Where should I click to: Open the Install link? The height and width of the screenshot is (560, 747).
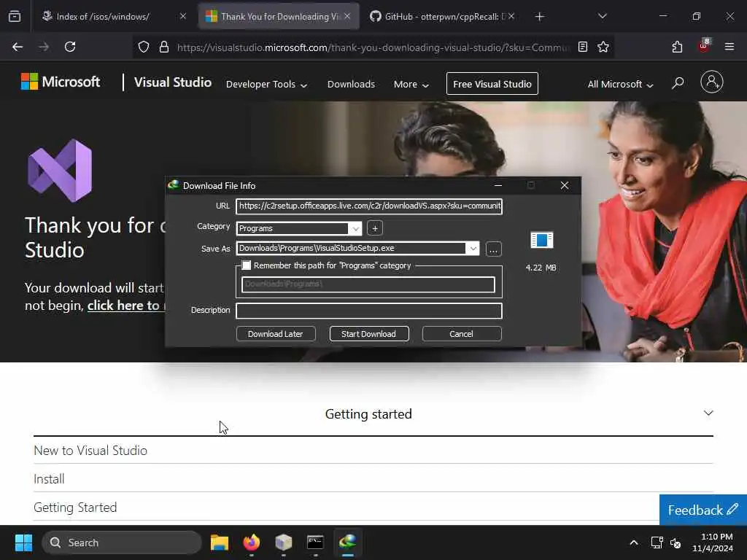tap(49, 479)
